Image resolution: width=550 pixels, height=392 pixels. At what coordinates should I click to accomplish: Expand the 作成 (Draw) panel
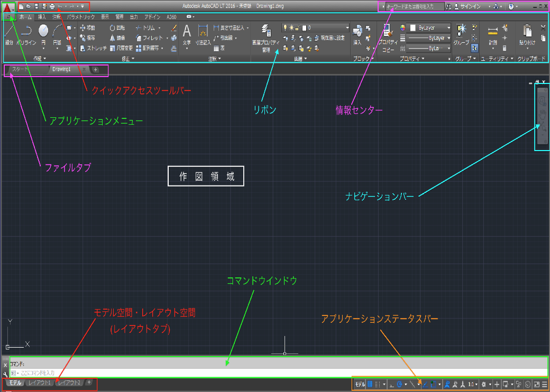tap(40, 59)
